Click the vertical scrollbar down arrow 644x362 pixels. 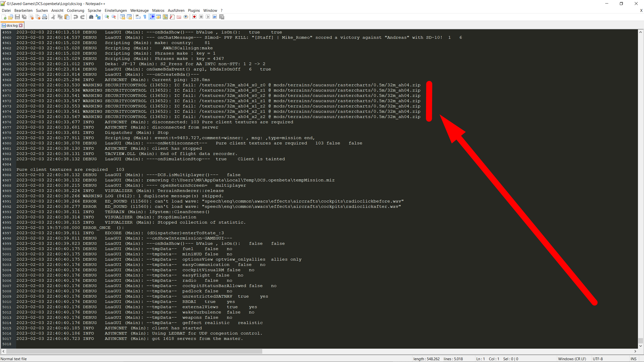pos(640,346)
